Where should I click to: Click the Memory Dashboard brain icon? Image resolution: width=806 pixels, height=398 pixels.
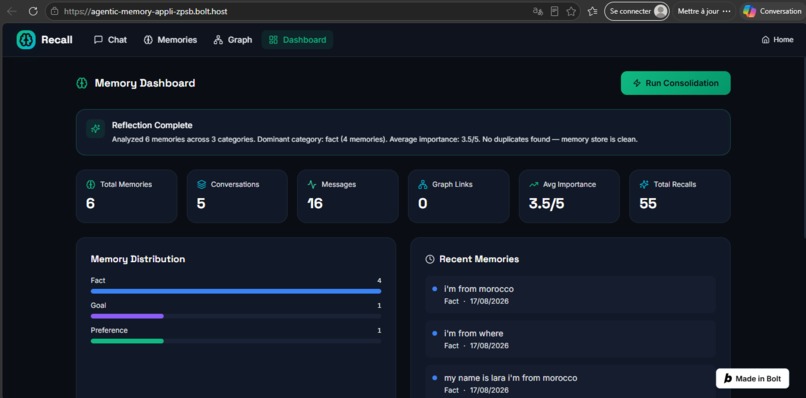[x=81, y=83]
